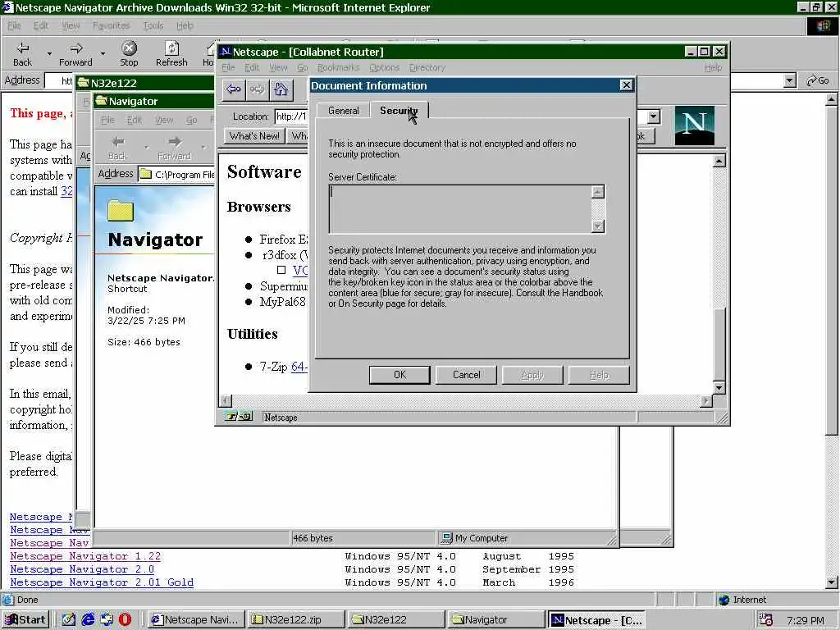This screenshot has height=630, width=840.
Task: Open the Netscape Navigator 1.22 download link
Action: point(85,556)
